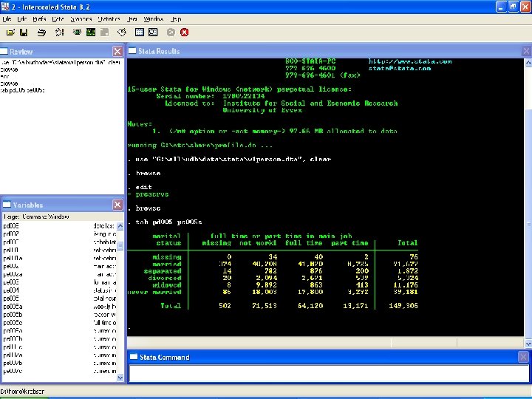Click the 'tab pd005 pe005c' command line in Results
Screen dimensions: 532x399
click(x=168, y=222)
